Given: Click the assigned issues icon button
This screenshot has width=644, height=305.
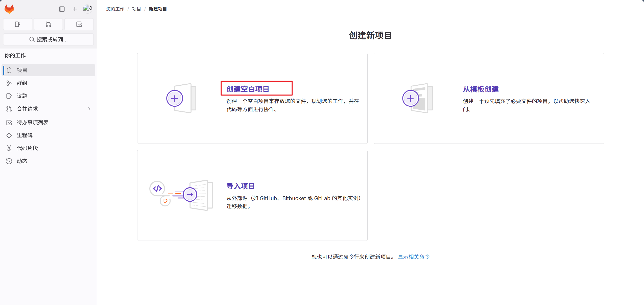Looking at the screenshot, I should pos(18,24).
